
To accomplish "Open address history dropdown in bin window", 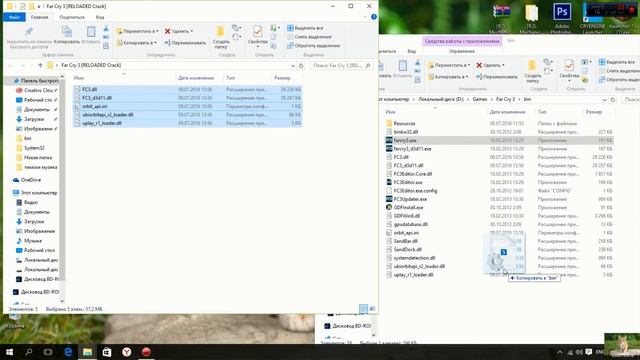I will [604, 100].
